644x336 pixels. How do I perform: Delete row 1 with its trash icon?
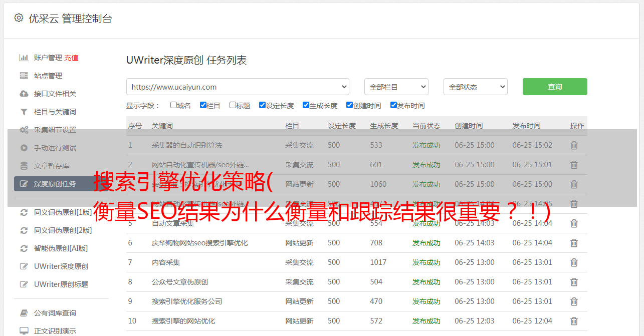tap(574, 145)
